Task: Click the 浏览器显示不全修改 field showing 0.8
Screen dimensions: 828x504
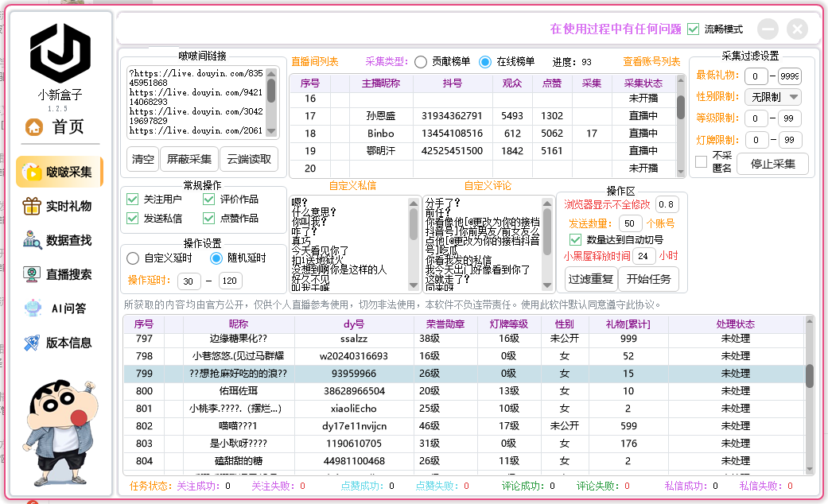Action: click(667, 204)
